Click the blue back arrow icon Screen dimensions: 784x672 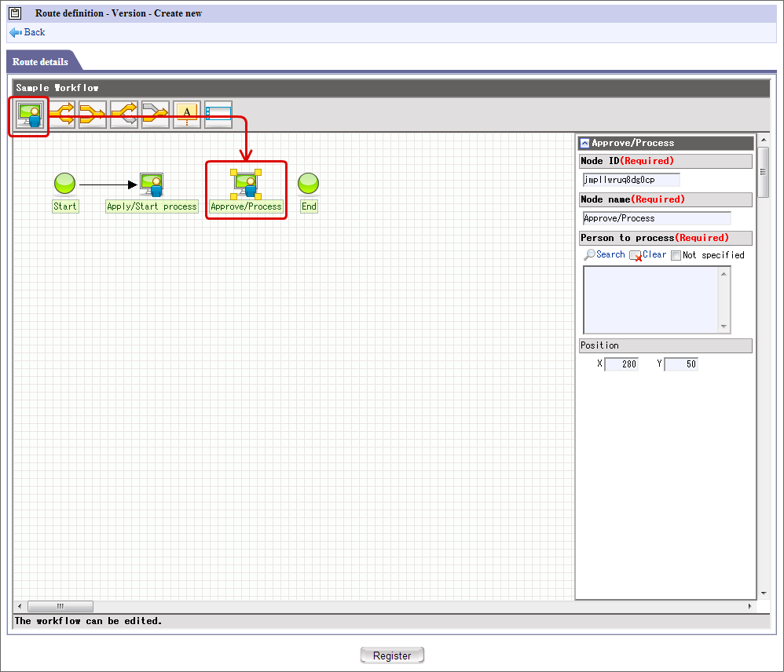[x=16, y=32]
